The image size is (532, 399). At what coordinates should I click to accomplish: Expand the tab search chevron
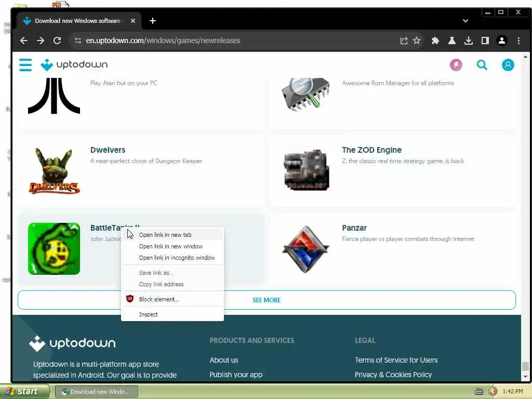(x=465, y=21)
